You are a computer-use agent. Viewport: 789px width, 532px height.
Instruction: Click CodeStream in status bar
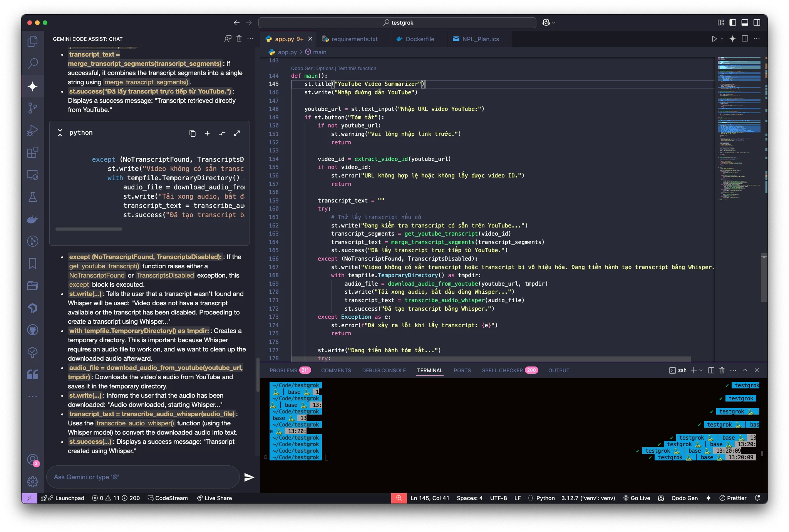(168, 498)
